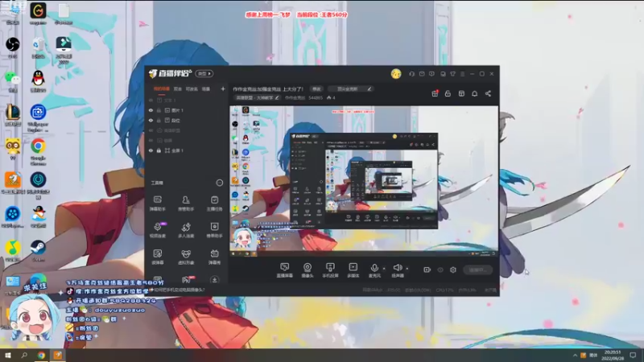Viewport: 644px width, 362px height.
Task: Open the 弹幕助手 danmaku assistant tool
Action: 157,203
